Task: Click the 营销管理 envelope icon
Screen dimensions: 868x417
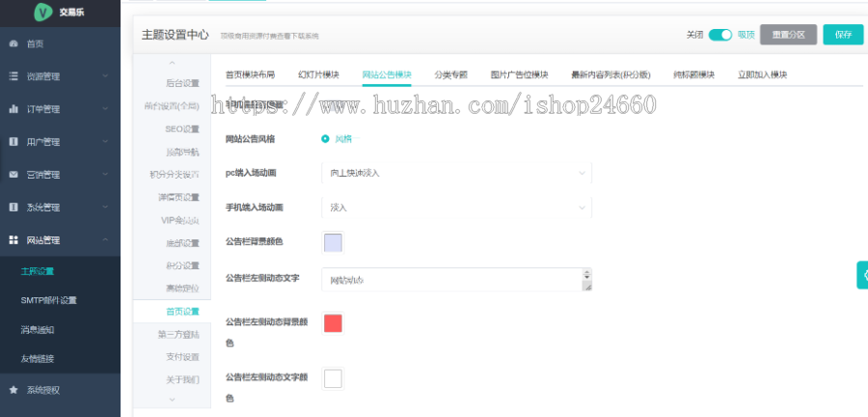Action: coord(14,175)
